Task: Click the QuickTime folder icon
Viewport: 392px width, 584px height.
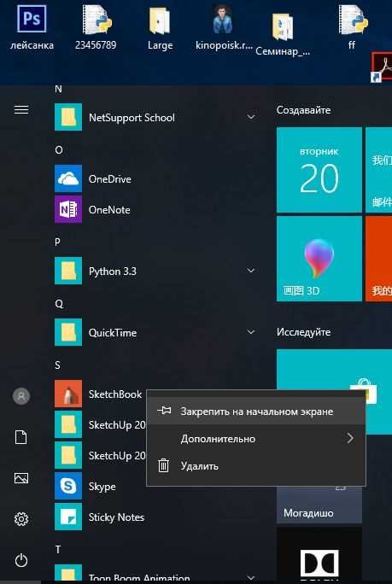Action: click(68, 332)
